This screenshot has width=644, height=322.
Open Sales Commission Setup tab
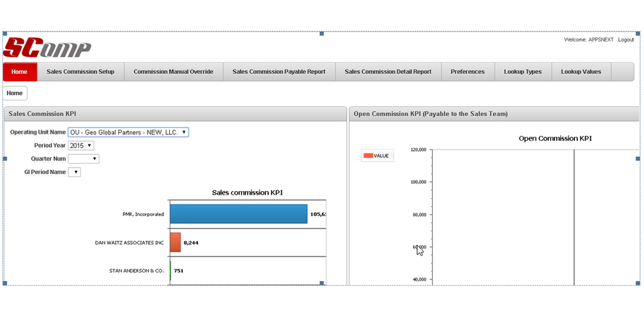80,72
